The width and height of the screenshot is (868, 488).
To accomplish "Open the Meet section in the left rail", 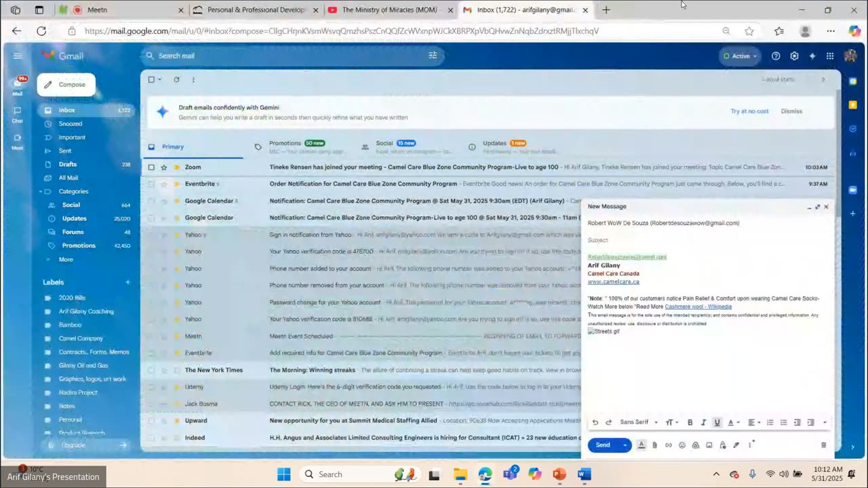I will [18, 140].
